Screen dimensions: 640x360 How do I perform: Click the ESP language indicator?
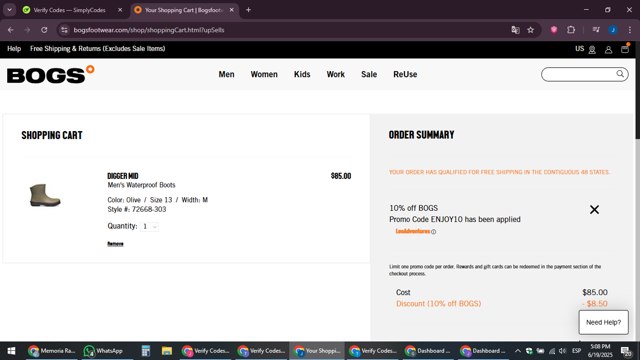point(576,351)
